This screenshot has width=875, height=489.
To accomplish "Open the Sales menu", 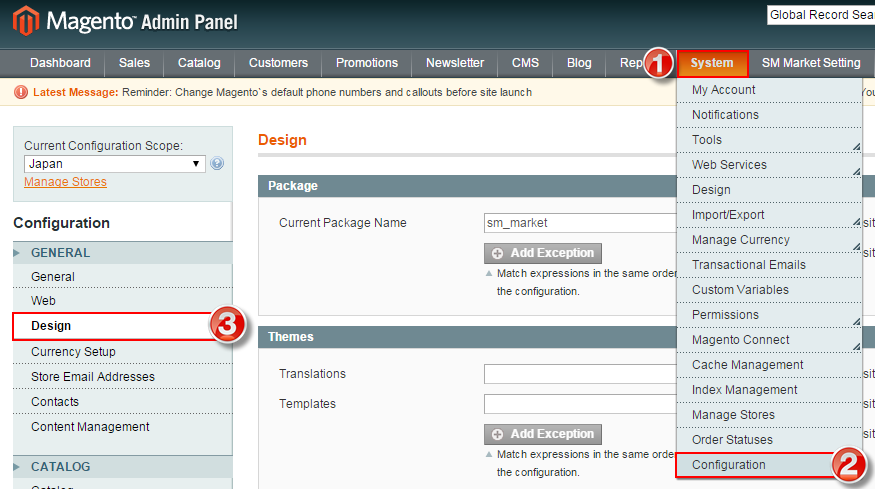I will point(134,63).
